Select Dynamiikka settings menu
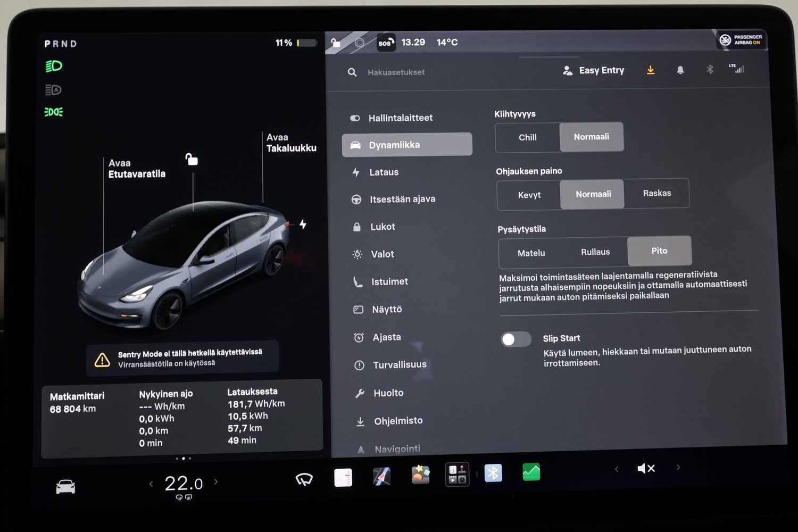798x532 pixels. pos(407,145)
